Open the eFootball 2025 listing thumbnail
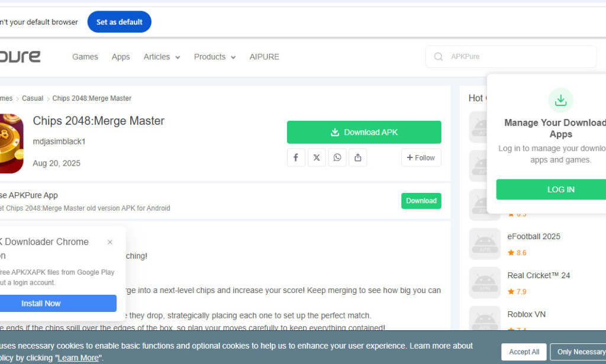The image size is (606, 364). [x=484, y=243]
